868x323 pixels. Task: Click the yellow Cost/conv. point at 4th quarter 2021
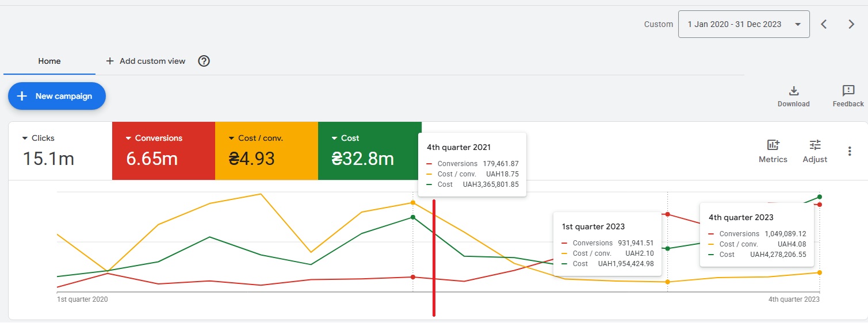click(x=413, y=202)
